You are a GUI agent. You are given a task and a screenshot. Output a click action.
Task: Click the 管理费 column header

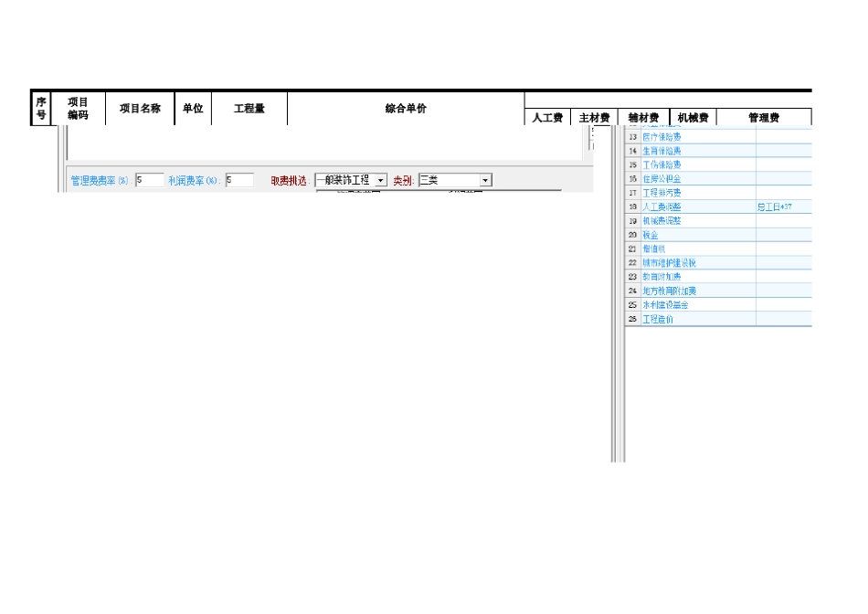click(x=764, y=117)
